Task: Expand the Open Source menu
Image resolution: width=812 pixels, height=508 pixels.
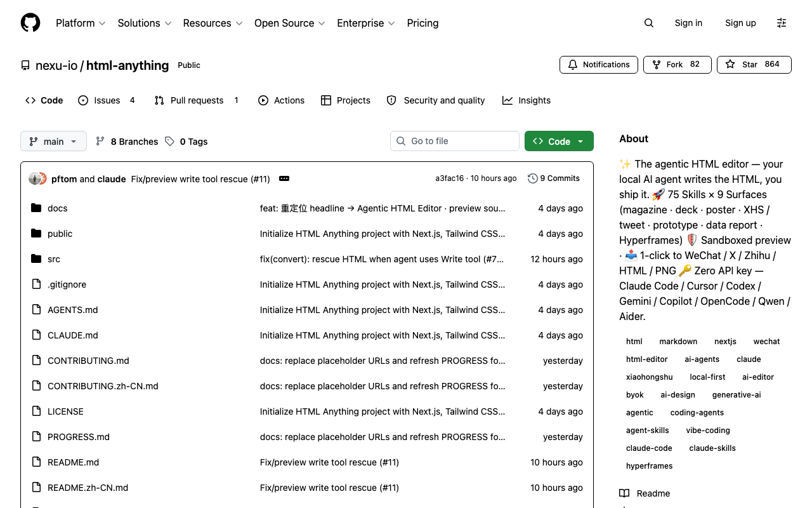Action: click(290, 23)
